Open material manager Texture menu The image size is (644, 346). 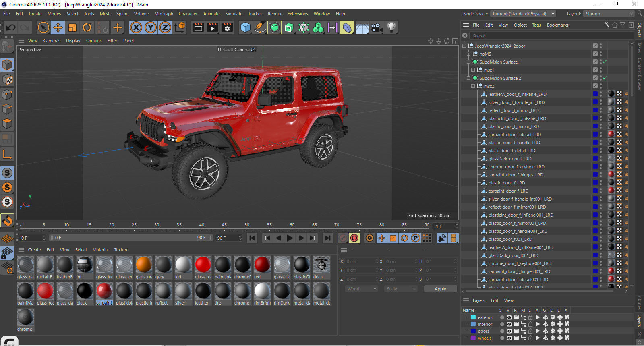point(121,250)
